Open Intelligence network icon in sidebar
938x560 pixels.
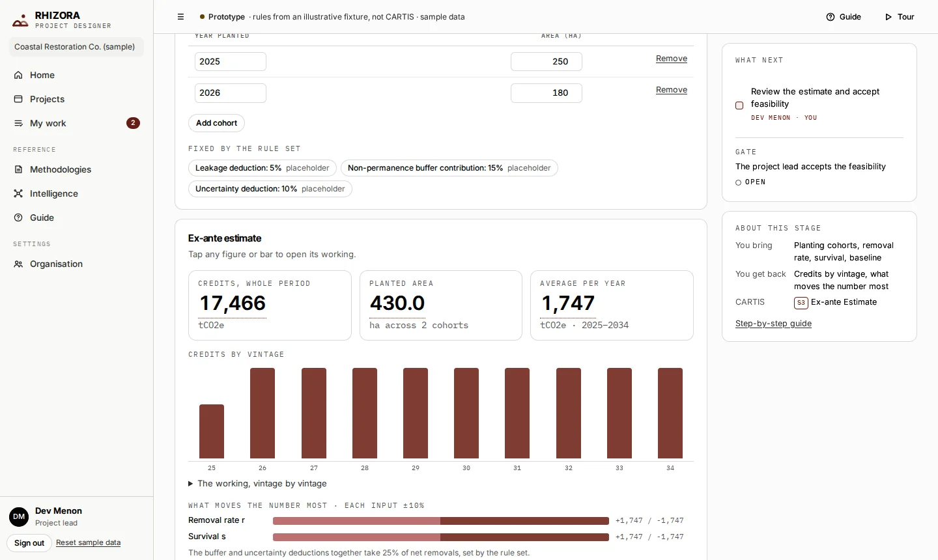pyautogui.click(x=18, y=193)
